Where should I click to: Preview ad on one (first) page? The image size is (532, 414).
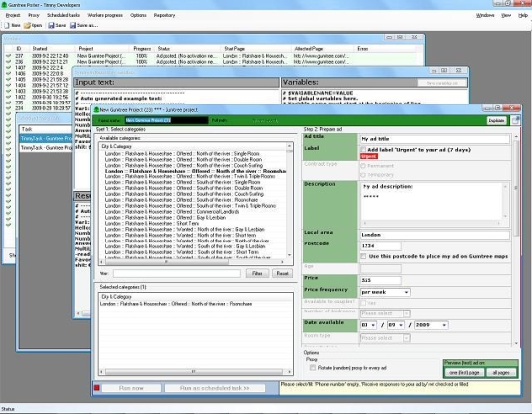pyautogui.click(x=464, y=372)
